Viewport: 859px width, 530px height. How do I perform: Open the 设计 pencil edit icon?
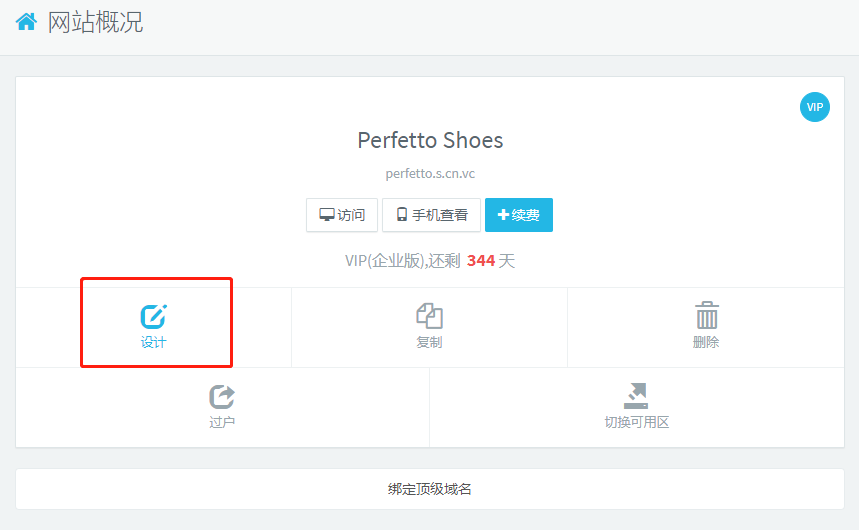(154, 317)
